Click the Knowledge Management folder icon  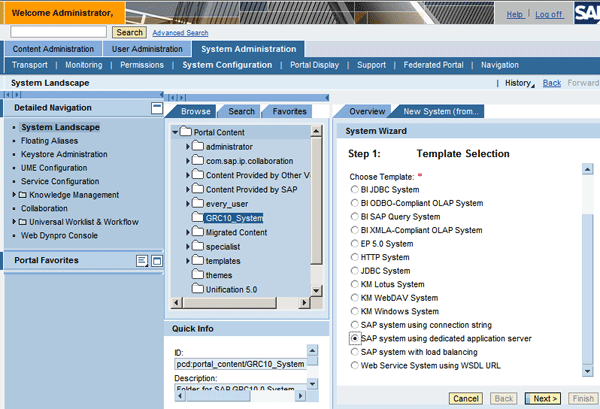coord(23,195)
